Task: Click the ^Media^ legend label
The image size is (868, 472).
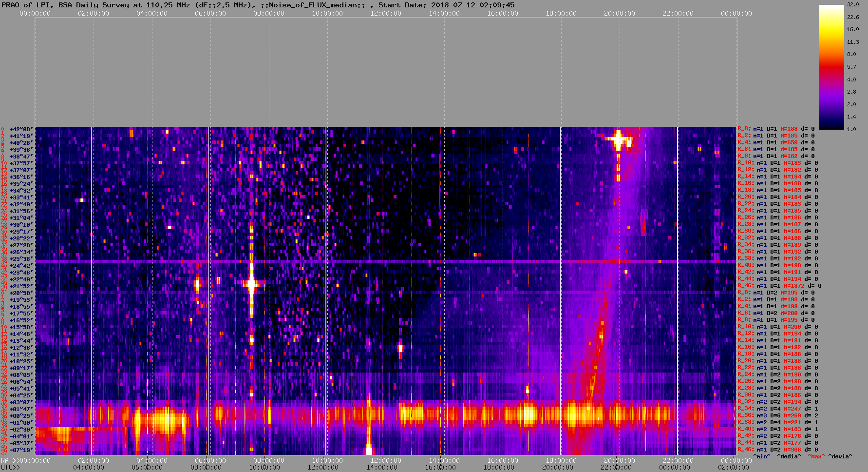Action: [x=789, y=457]
